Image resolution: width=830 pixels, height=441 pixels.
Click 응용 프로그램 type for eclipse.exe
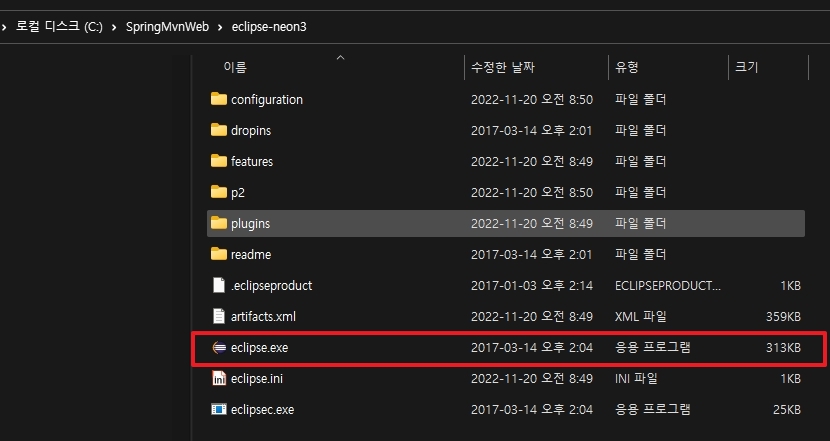(x=652, y=348)
